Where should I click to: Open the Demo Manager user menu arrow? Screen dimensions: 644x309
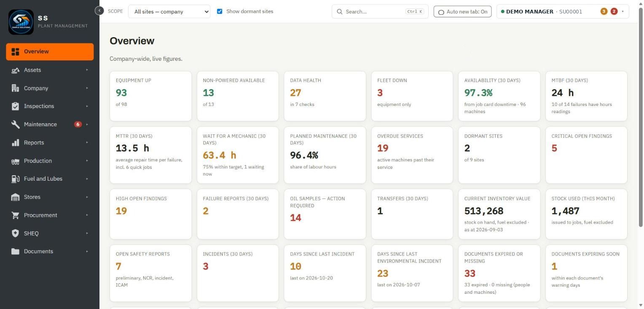point(623,11)
